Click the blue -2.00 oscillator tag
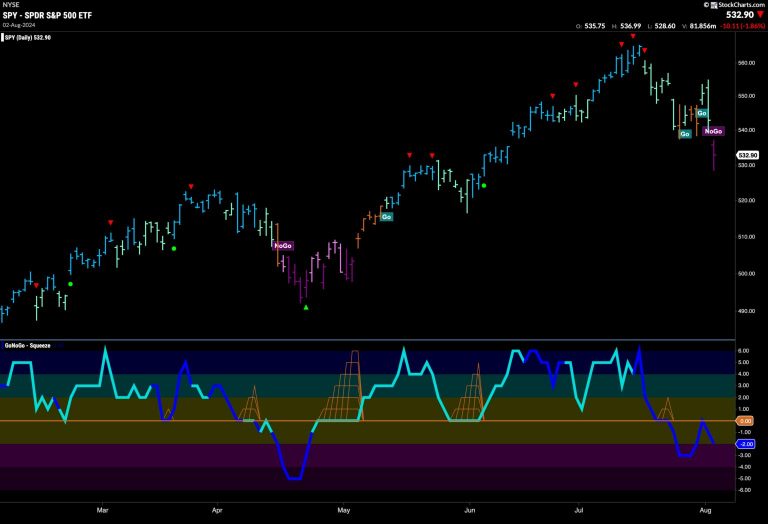The height and width of the screenshot is (524, 768). pos(745,444)
